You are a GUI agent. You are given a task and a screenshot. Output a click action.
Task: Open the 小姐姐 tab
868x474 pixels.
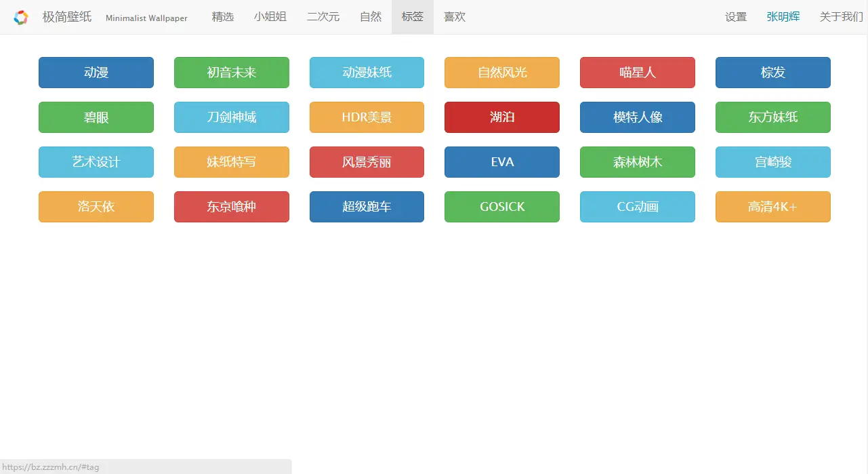pos(270,17)
